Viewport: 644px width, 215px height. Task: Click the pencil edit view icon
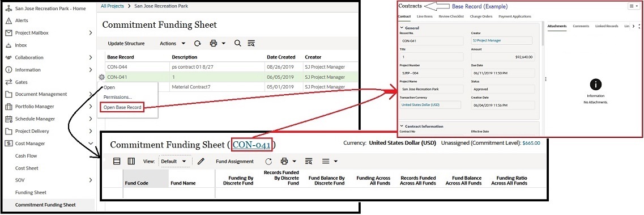pyautogui.click(x=201, y=162)
